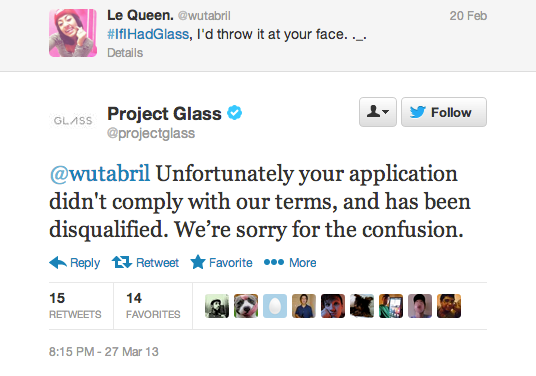The width and height of the screenshot is (536, 376).
Task: Click the blue verified badge
Action: tap(234, 113)
